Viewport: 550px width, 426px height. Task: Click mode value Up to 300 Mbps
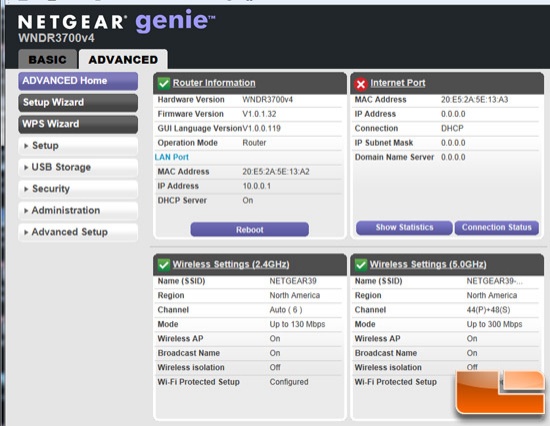494,324
